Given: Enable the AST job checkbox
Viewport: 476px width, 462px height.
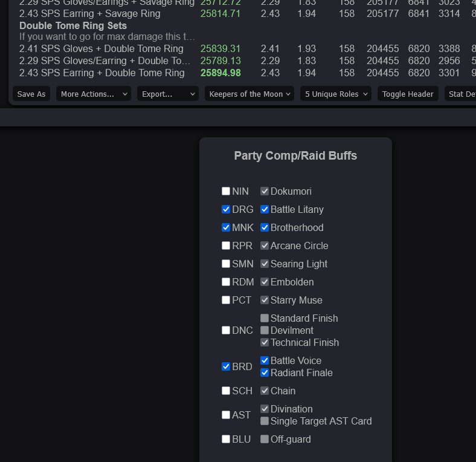Looking at the screenshot, I should 226,415.
